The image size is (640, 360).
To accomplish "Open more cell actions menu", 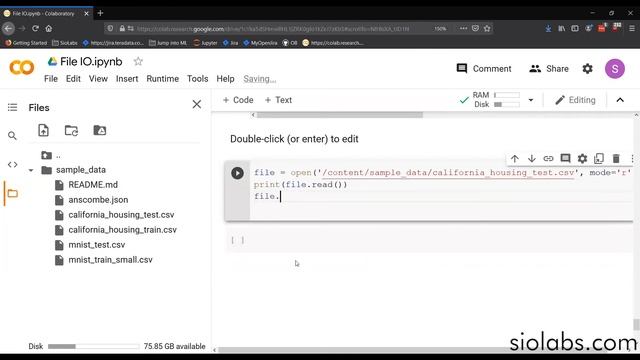I will pos(632,158).
